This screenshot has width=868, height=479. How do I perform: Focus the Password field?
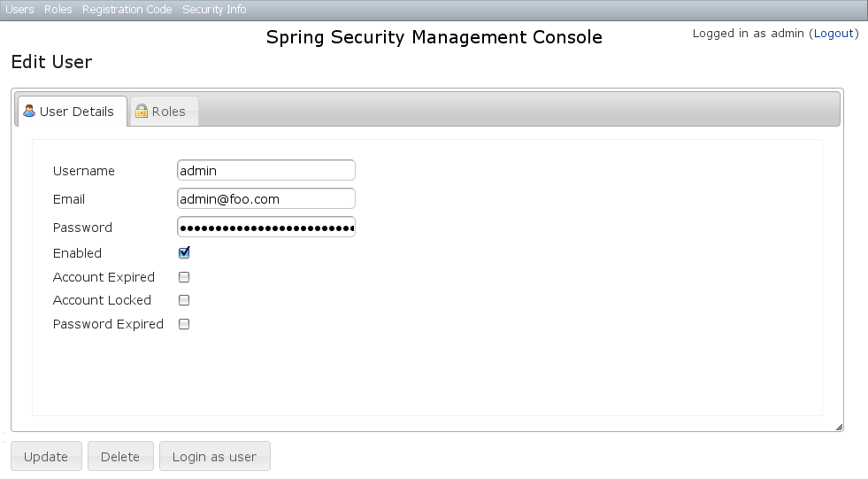pos(265,228)
